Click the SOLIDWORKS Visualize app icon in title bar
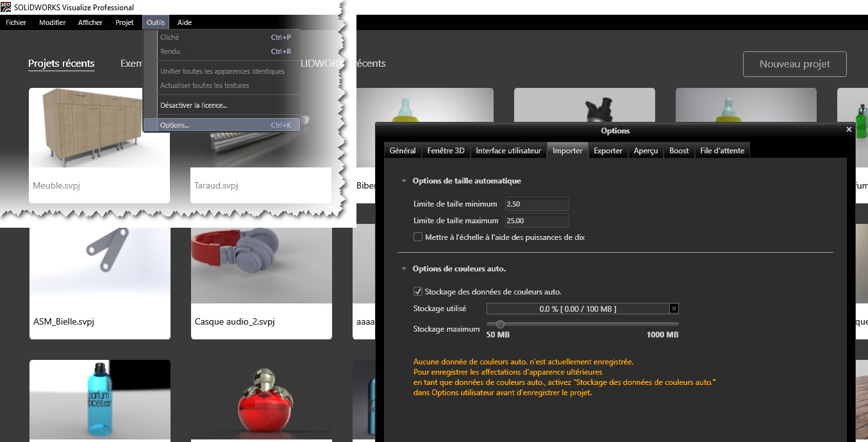Image resolution: width=868 pixels, height=442 pixels. (x=6, y=7)
